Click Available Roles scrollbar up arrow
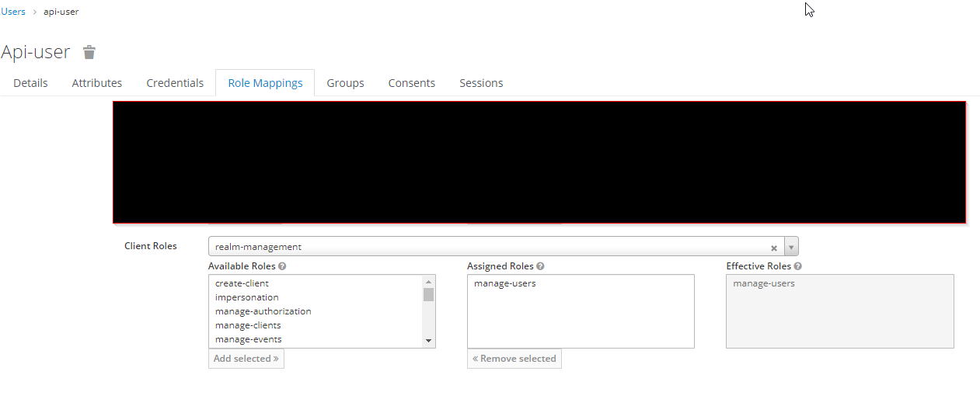 [428, 282]
